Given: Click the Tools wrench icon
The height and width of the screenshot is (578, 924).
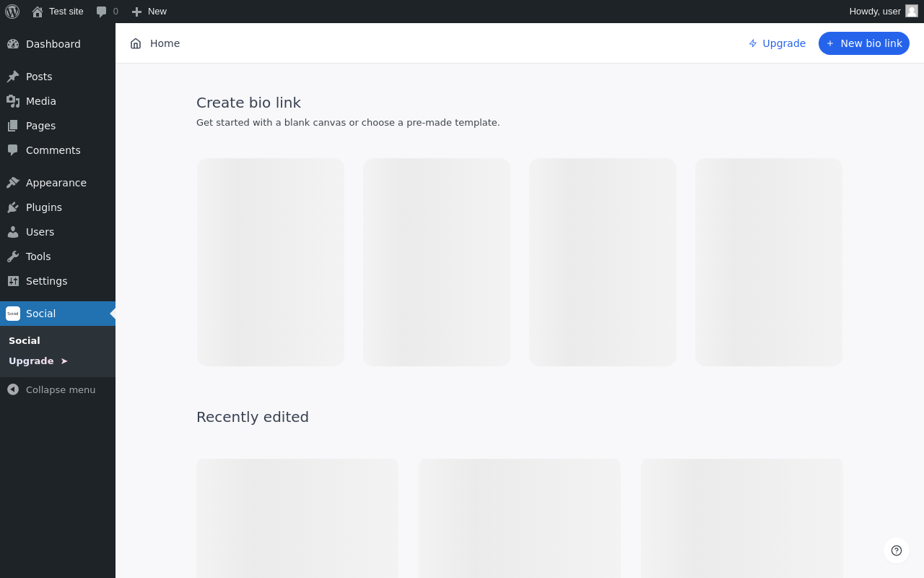Looking at the screenshot, I should (x=13, y=256).
